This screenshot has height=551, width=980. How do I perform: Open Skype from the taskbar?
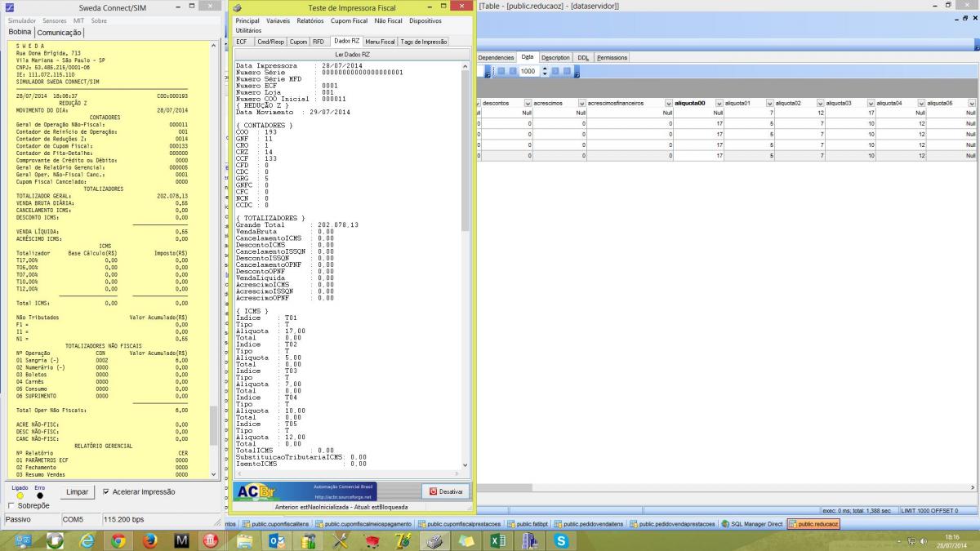(562, 540)
